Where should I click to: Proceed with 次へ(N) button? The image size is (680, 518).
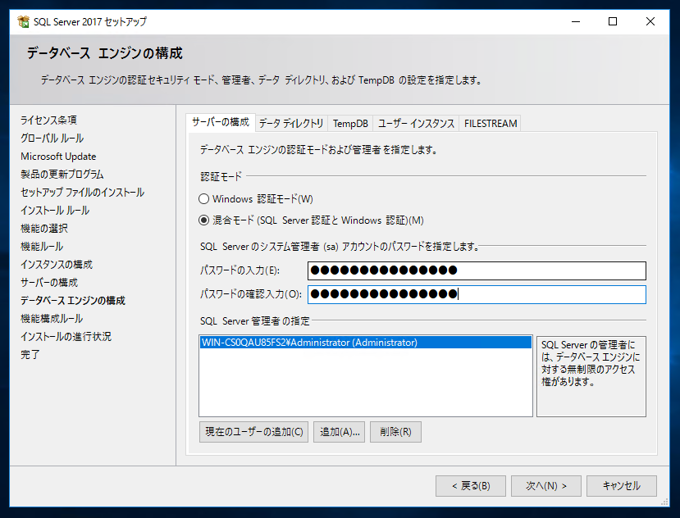546,486
